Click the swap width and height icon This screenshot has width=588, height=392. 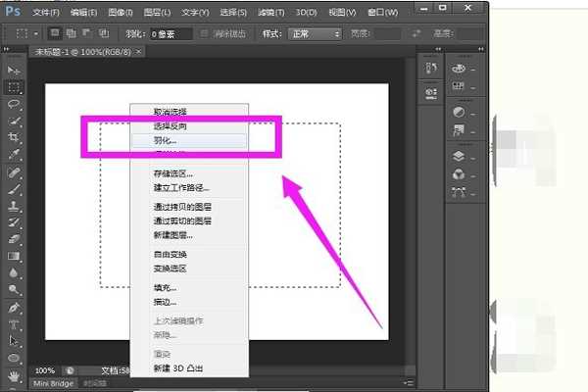[x=416, y=33]
